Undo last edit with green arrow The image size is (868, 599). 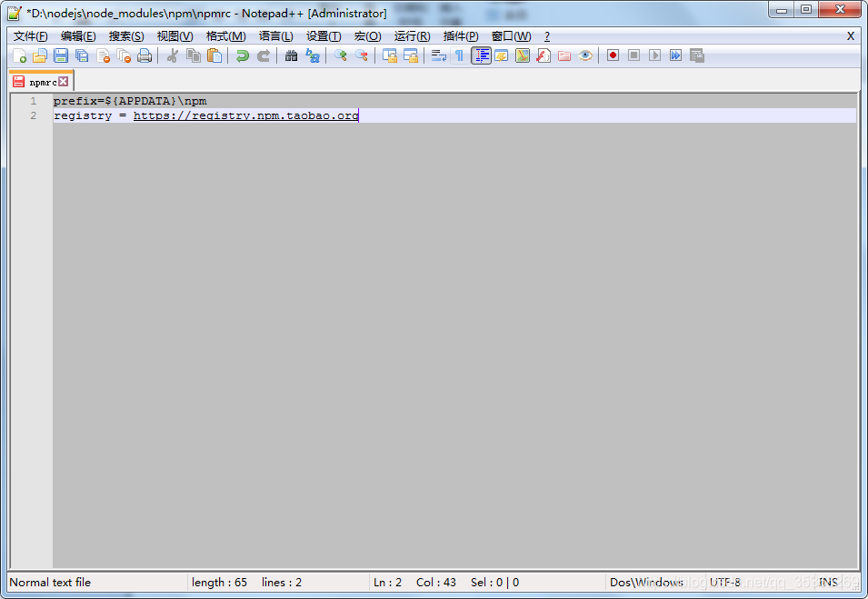click(242, 56)
